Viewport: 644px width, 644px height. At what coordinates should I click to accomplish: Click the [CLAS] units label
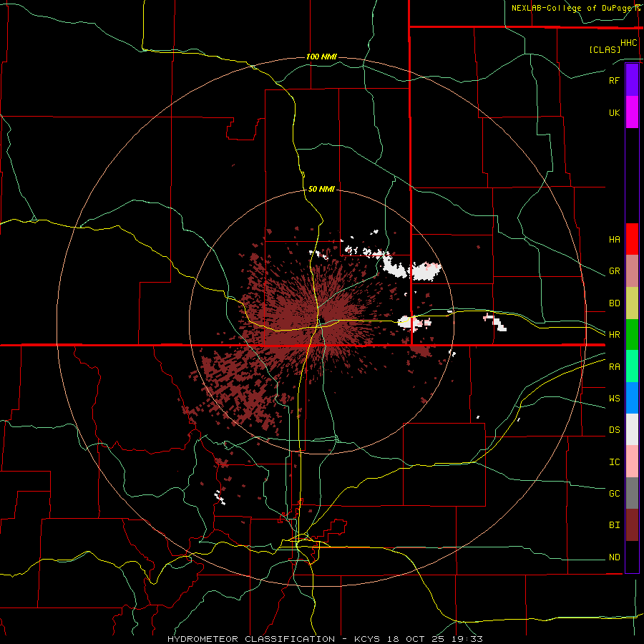(605, 50)
